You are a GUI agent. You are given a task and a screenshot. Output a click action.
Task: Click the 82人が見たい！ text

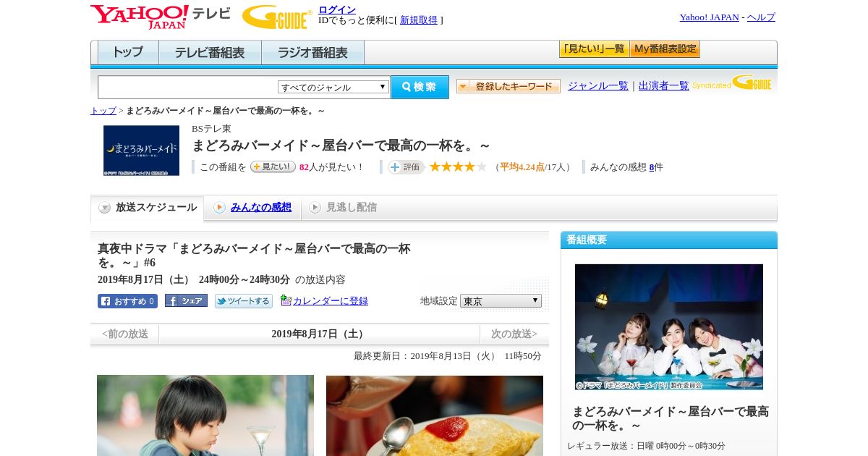(332, 167)
